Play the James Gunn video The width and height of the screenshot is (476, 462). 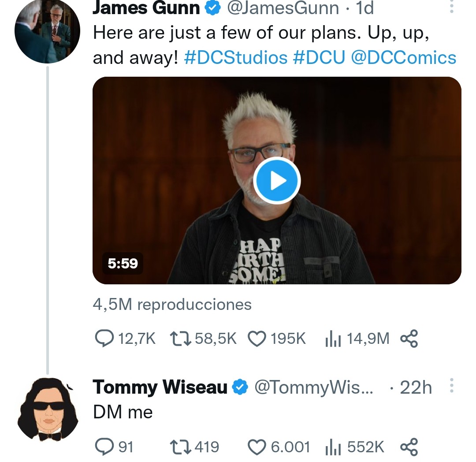[276, 180]
